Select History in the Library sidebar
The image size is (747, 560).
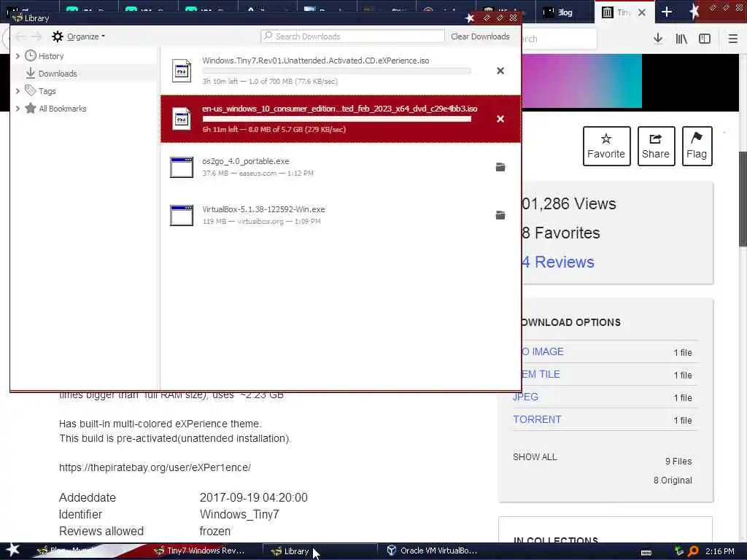51,55
